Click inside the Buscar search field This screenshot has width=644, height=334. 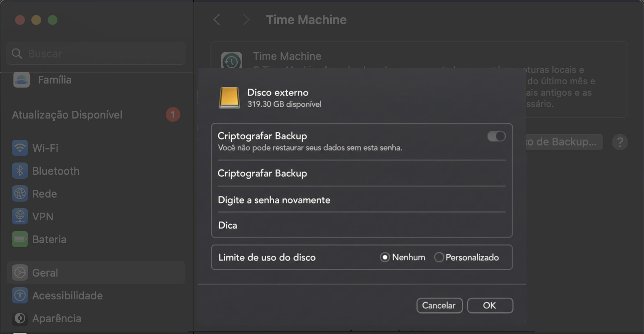(96, 53)
